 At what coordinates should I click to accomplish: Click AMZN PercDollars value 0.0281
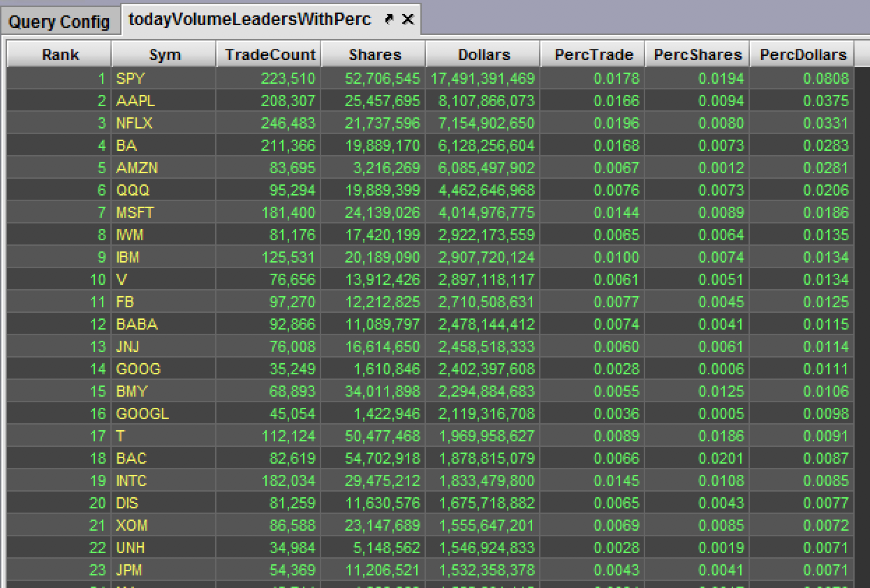pyautogui.click(x=802, y=168)
